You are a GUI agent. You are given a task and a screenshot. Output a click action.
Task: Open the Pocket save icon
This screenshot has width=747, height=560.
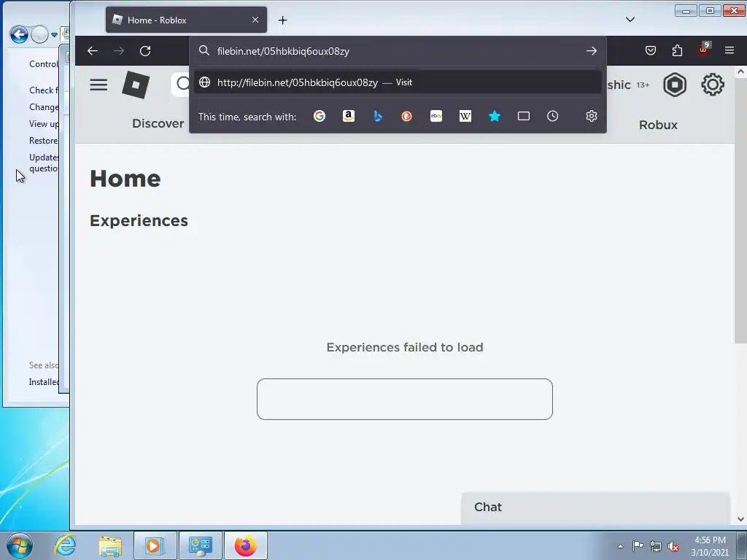point(651,50)
